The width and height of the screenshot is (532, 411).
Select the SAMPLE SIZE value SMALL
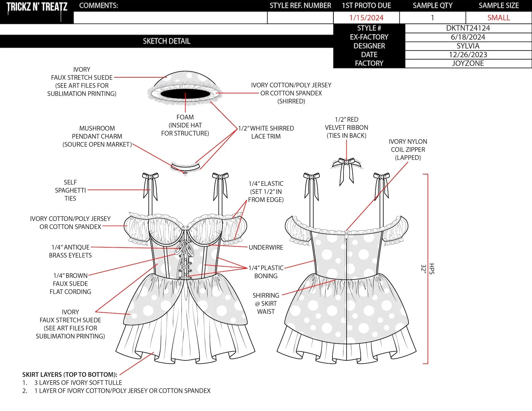498,17
